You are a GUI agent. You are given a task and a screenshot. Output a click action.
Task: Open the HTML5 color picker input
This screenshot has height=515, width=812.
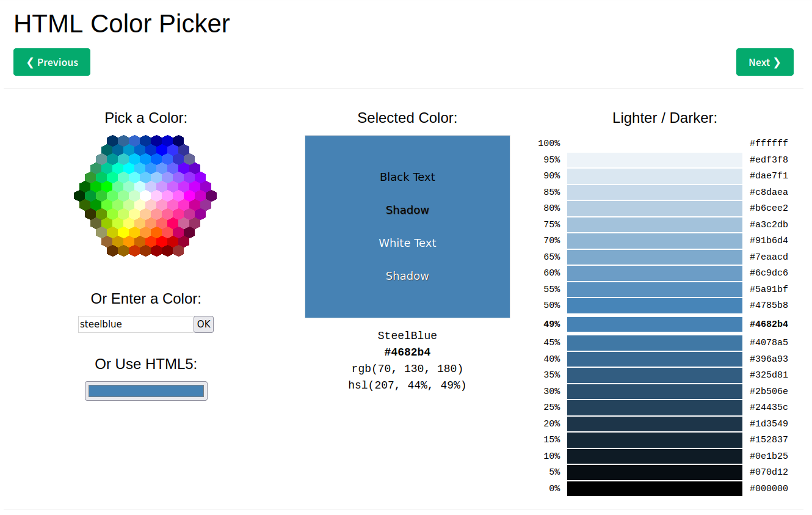(x=146, y=391)
